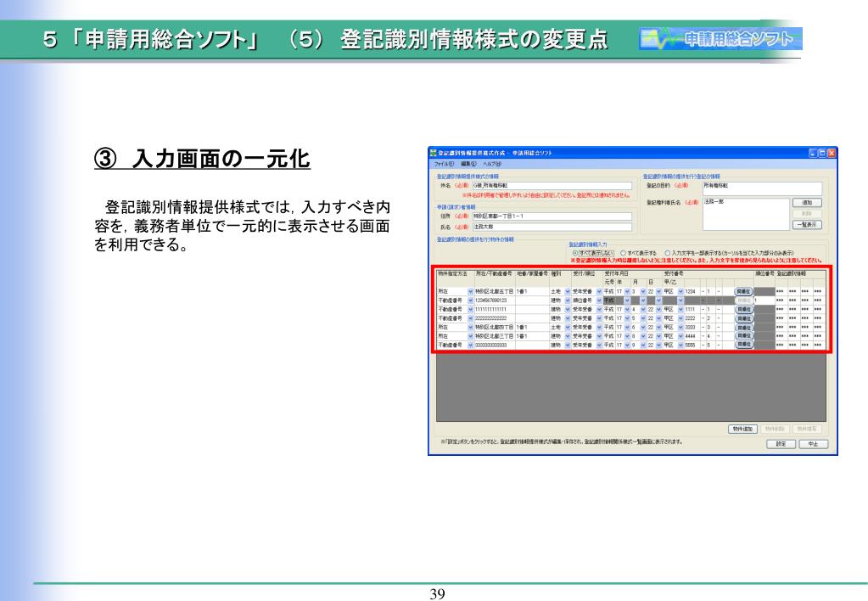Open 物件指定方法 dropdown in the 北都五丁目 row
Image resolution: width=868 pixels, height=601 pixels.
(470, 291)
